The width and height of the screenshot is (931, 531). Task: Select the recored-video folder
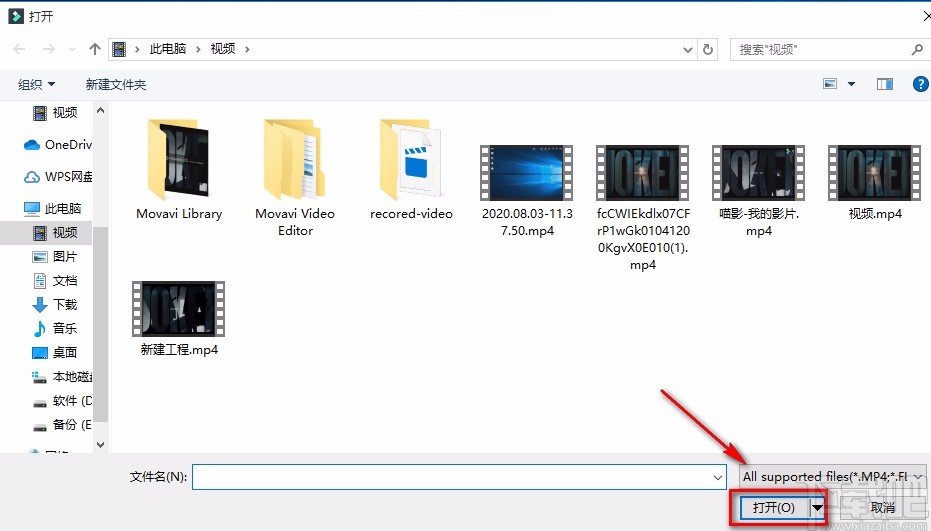click(x=411, y=169)
